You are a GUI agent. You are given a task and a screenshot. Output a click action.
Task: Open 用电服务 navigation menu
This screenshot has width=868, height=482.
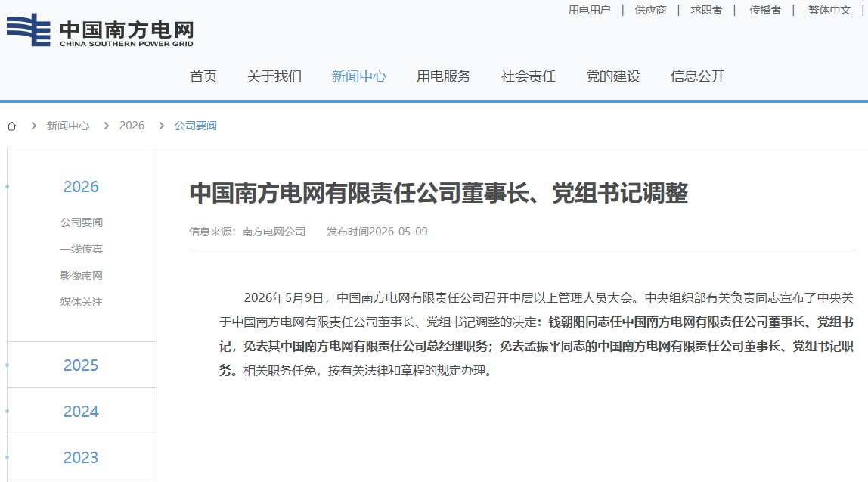(x=443, y=76)
